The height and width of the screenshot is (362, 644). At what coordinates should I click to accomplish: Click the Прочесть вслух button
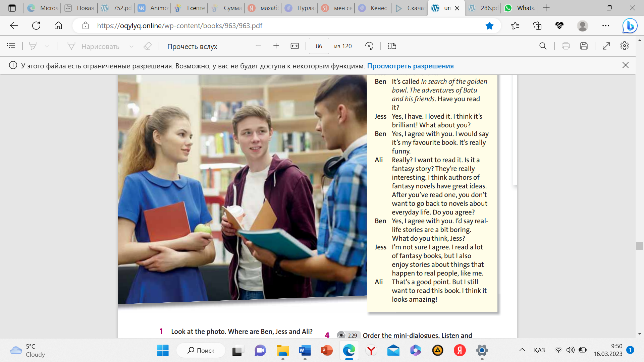coord(192,46)
